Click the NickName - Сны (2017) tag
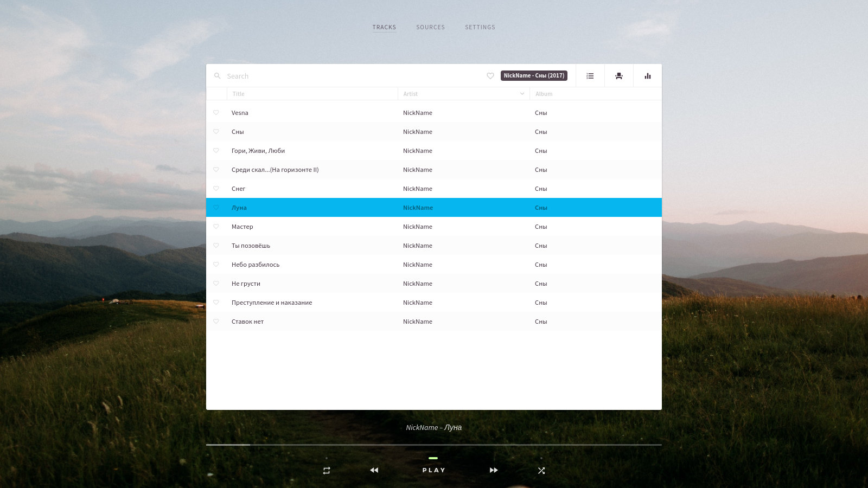The image size is (868, 488). 534,75
